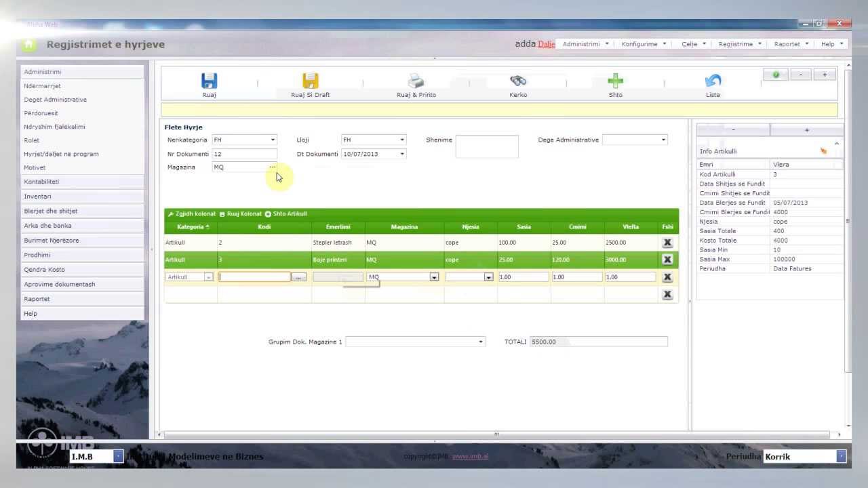Screen dimensions: 868x488
Task: Open Grupim Dok. Magazine 1 dropdown
Action: [x=481, y=342]
